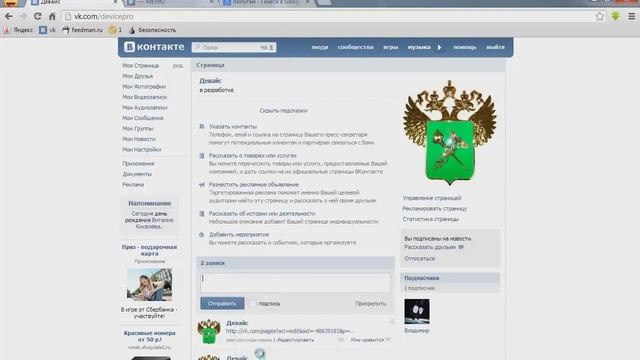Viewport: 640px width, 360px height.
Task: Open vk bookmark in bookmarks bar
Action: click(x=47, y=30)
